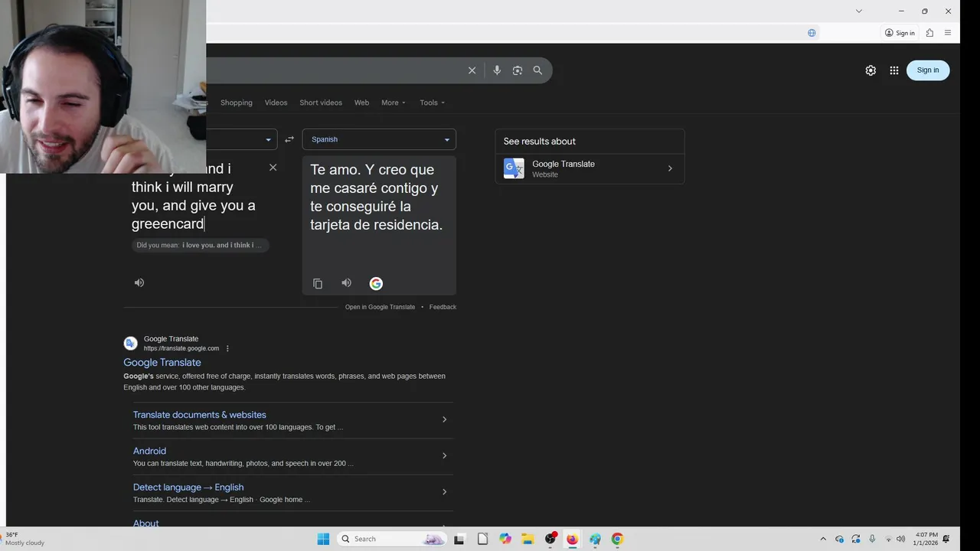Click the browser Sign in button
The width and height of the screenshot is (980, 551).
point(900,33)
